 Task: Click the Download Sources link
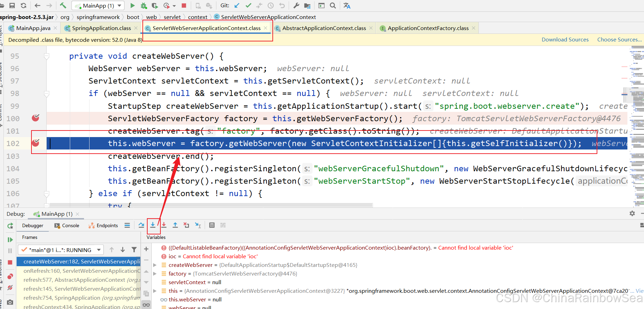[x=565, y=40]
